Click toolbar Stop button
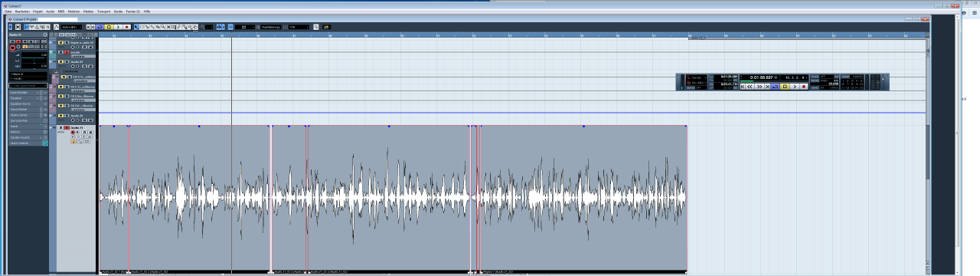The height and width of the screenshot is (276, 980). [109, 27]
